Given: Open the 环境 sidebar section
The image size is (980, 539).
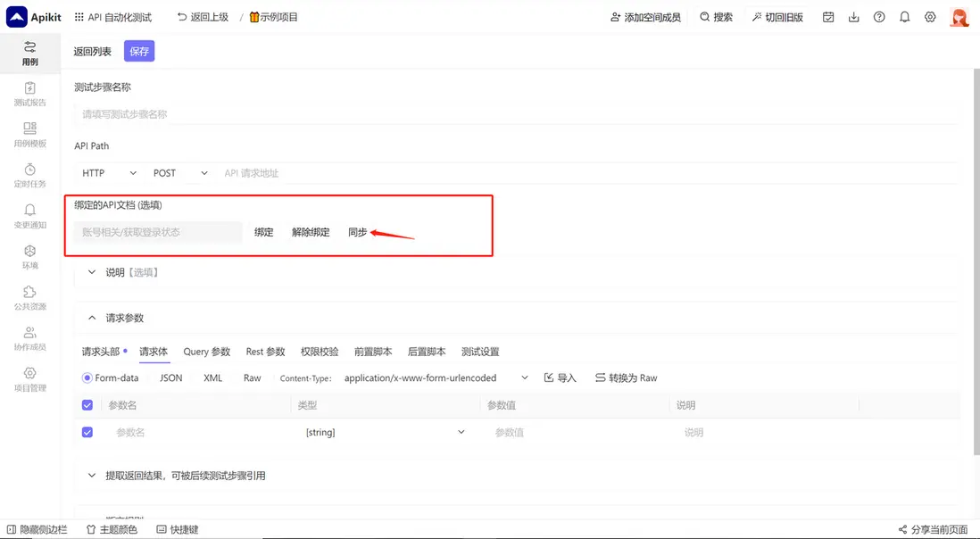Looking at the screenshot, I should coord(30,257).
